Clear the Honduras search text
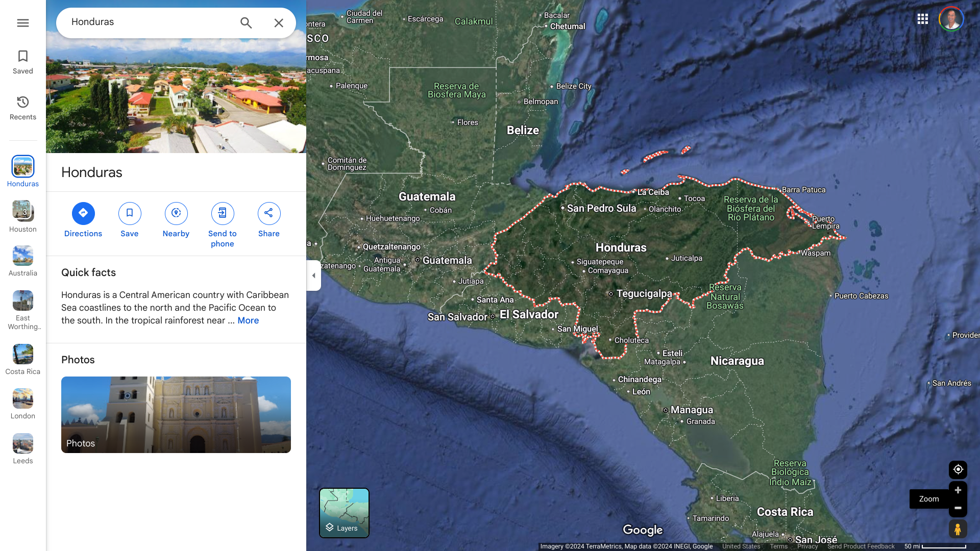Screen dimensions: 980x551 (279, 23)
